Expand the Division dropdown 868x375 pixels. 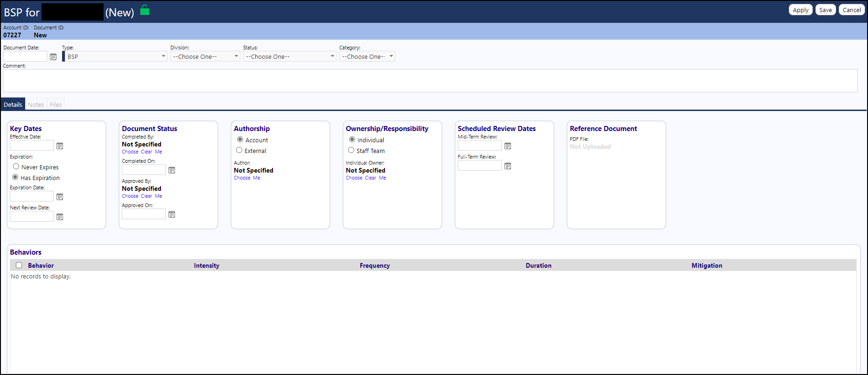click(205, 56)
